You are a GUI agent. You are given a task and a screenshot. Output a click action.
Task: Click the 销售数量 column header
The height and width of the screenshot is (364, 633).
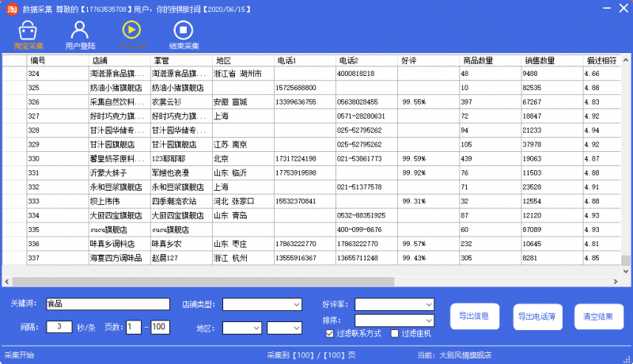pyautogui.click(x=551, y=60)
